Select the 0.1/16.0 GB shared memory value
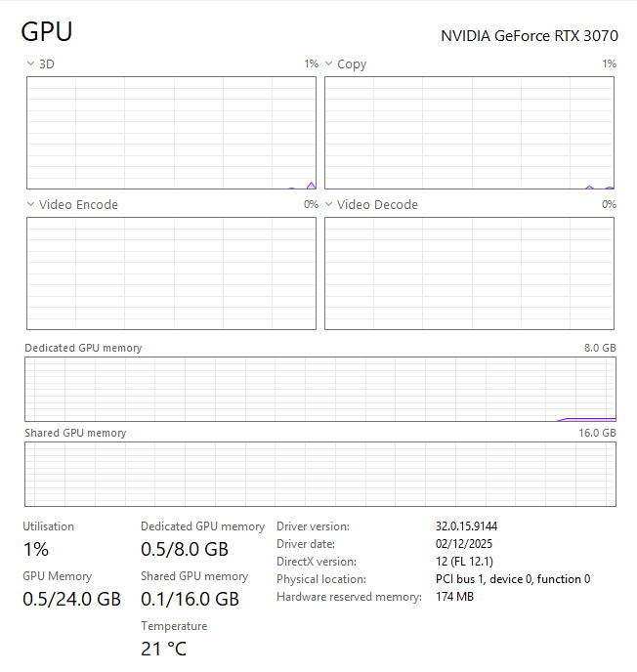The height and width of the screenshot is (672, 637). click(x=190, y=599)
